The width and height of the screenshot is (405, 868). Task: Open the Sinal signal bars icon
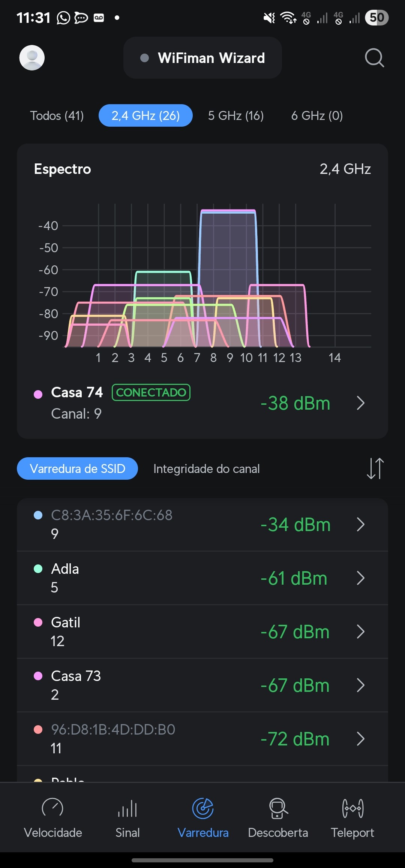[127, 808]
